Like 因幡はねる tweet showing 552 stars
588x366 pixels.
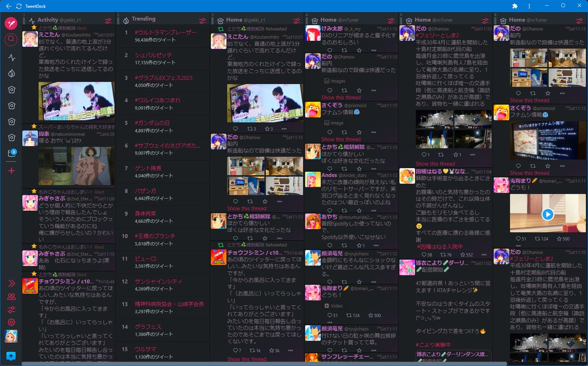pos(466,255)
